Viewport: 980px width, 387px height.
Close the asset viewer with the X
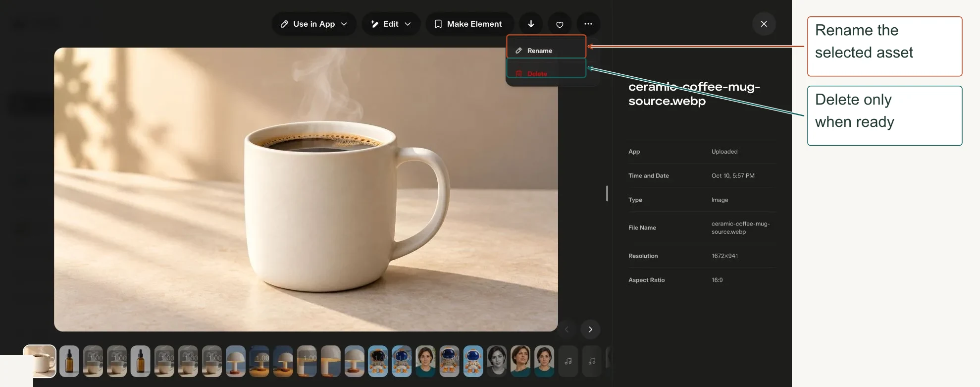pos(764,24)
